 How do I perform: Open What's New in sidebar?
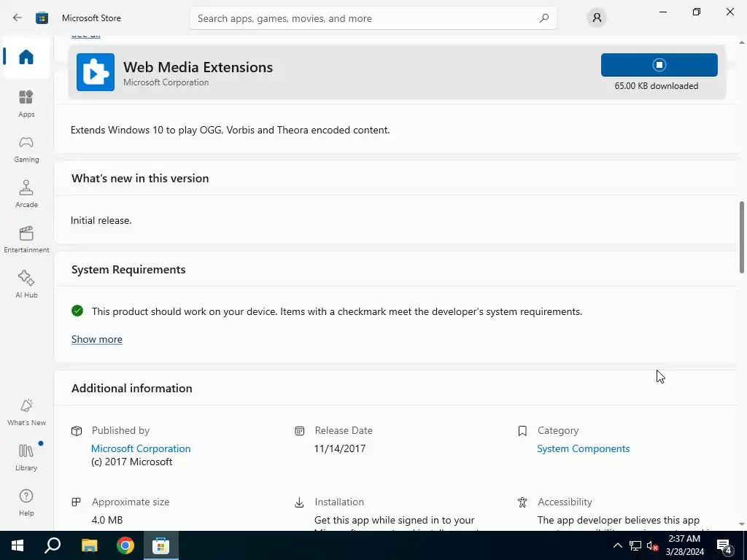click(26, 413)
